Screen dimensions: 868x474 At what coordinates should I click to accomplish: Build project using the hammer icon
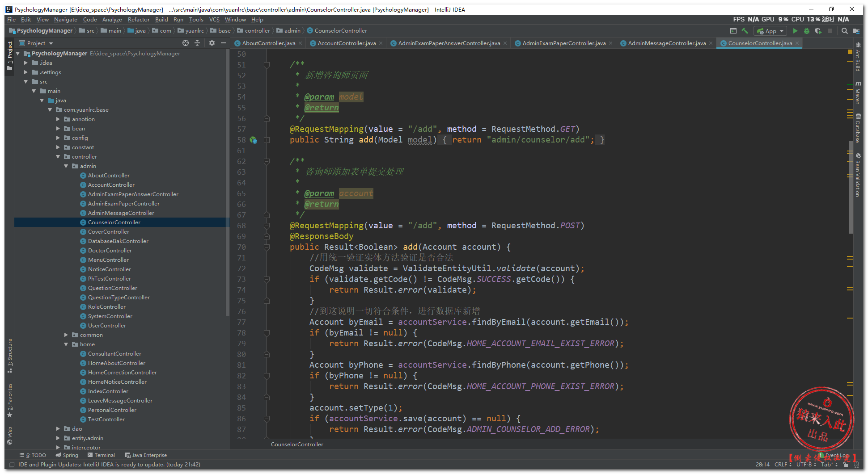tap(745, 31)
